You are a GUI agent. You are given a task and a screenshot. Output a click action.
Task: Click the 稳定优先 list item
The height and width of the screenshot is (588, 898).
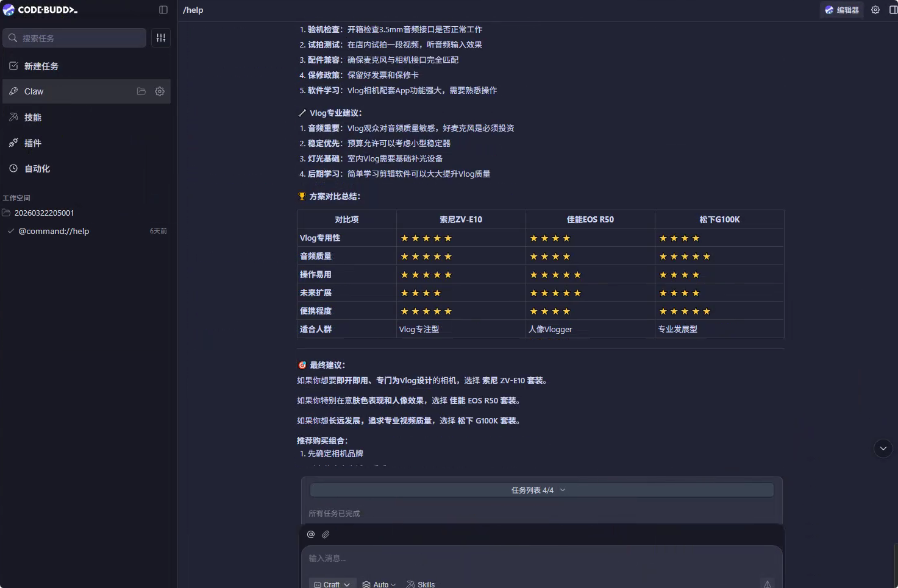tap(379, 143)
